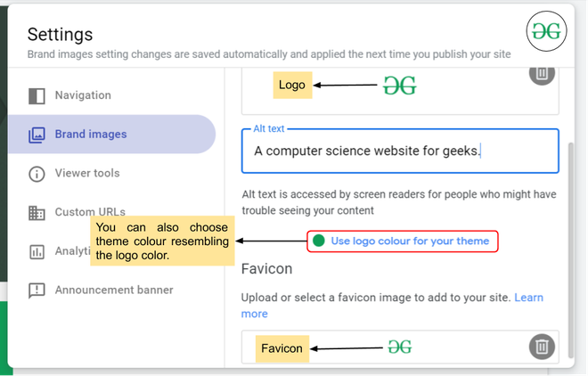Click the Brand images sidebar icon
This screenshot has width=588, height=376.
click(x=37, y=135)
